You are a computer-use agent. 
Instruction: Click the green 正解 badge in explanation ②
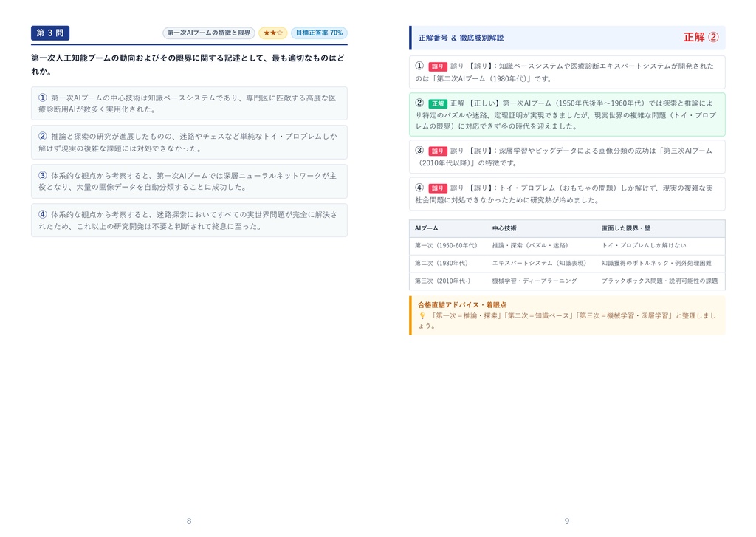pyautogui.click(x=437, y=103)
